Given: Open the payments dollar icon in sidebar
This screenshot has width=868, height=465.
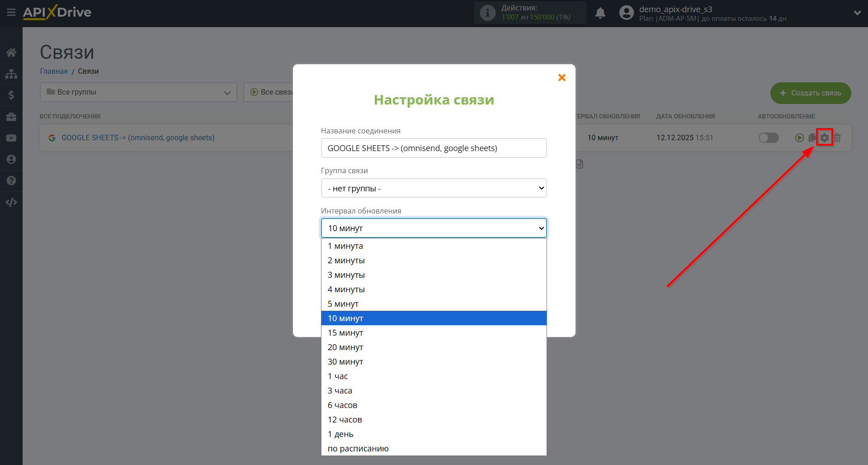Looking at the screenshot, I should pos(11,95).
